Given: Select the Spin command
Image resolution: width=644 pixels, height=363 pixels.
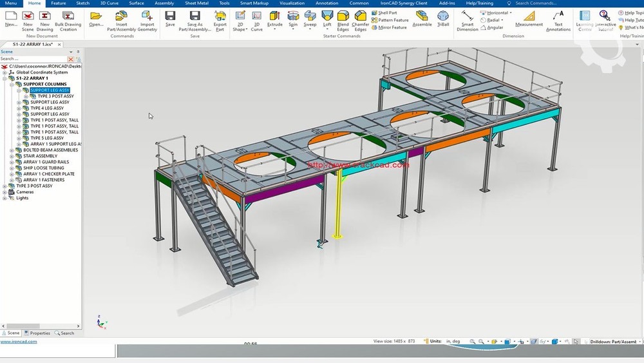Looking at the screenshot, I should 293,19.
